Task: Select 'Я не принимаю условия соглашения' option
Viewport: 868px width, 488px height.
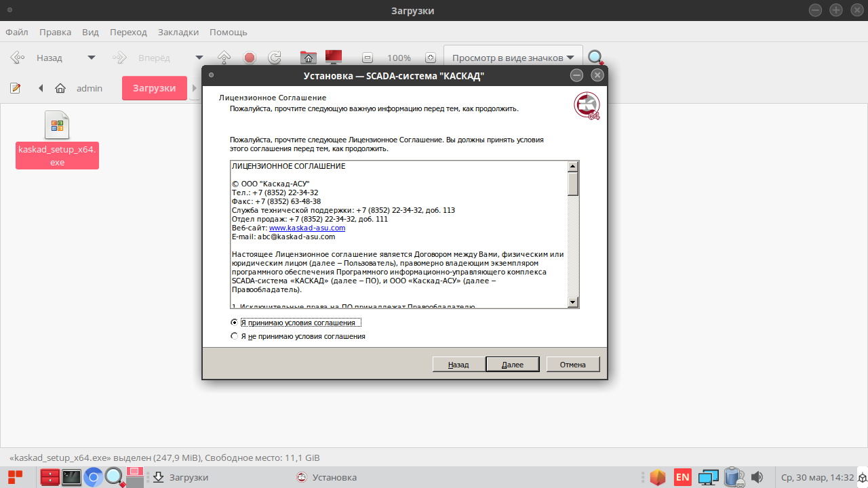Action: click(235, 336)
